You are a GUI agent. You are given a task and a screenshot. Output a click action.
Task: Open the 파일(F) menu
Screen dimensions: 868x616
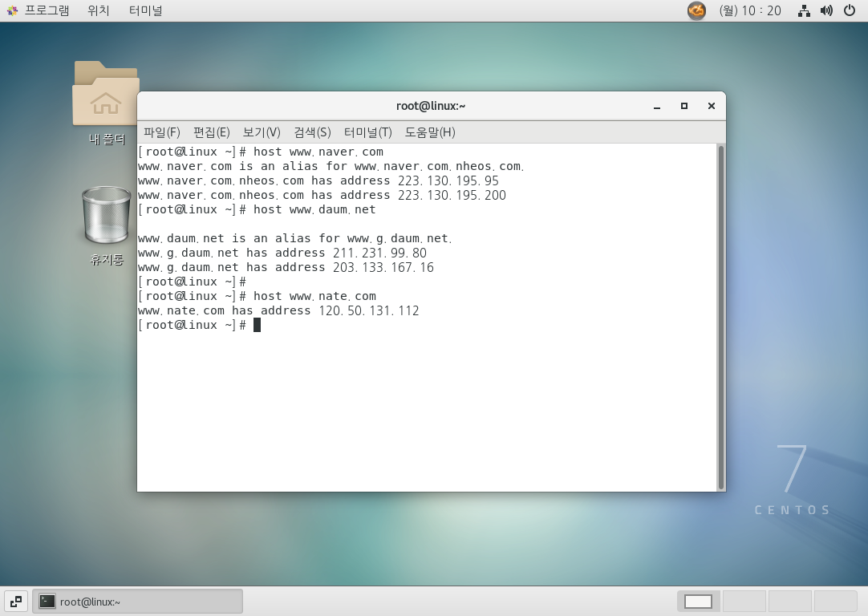click(161, 132)
